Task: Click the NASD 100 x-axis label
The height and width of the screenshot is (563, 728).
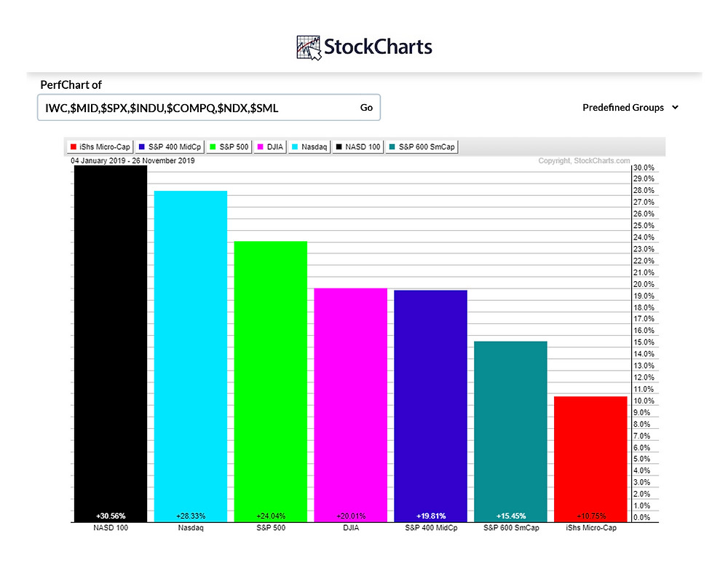Action: (x=111, y=528)
